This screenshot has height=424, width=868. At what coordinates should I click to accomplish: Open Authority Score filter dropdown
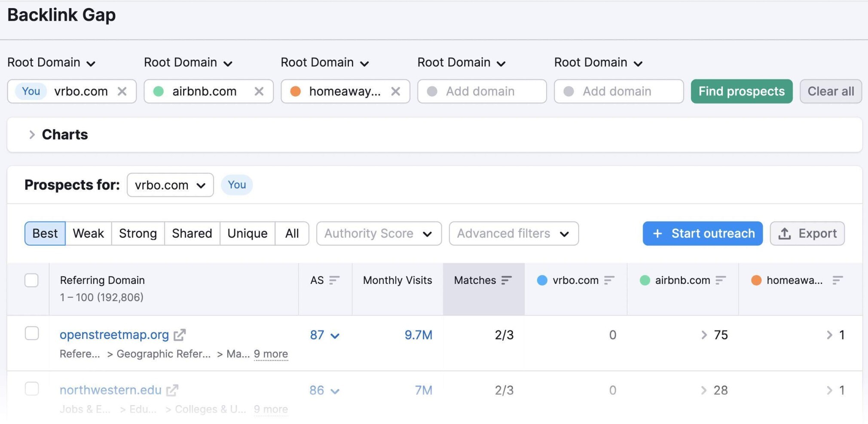pyautogui.click(x=379, y=233)
